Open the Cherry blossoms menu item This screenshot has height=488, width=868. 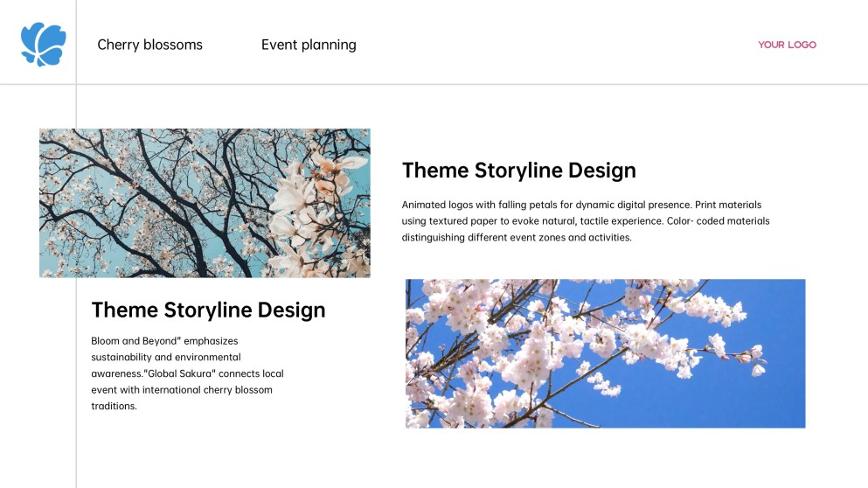tap(150, 45)
